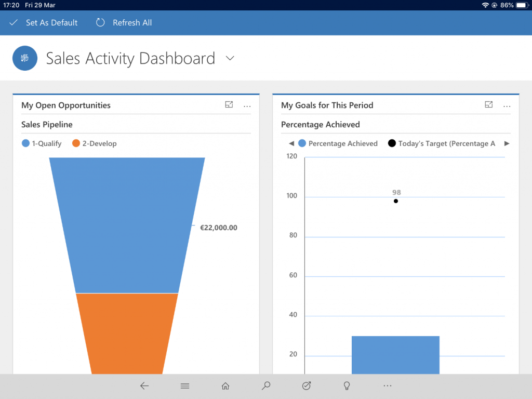
Task: Open the lightbulb assistant icon
Action: click(x=347, y=386)
